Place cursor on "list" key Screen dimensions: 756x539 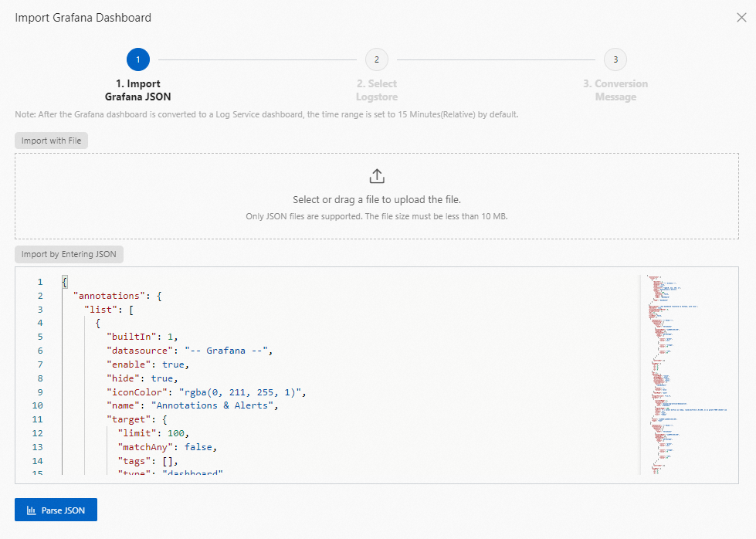[x=100, y=310]
